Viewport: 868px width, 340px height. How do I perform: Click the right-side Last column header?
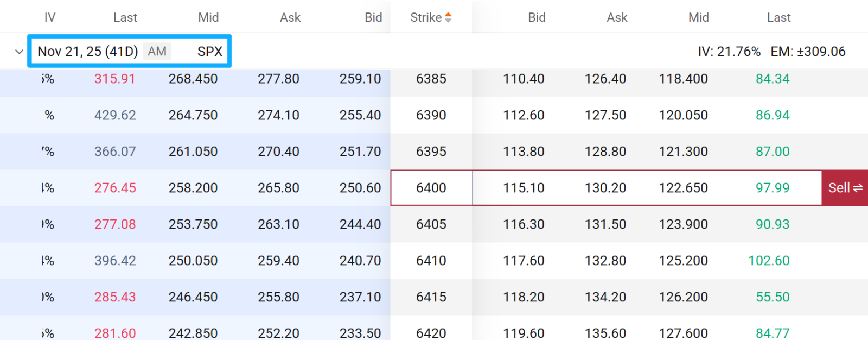(x=778, y=17)
